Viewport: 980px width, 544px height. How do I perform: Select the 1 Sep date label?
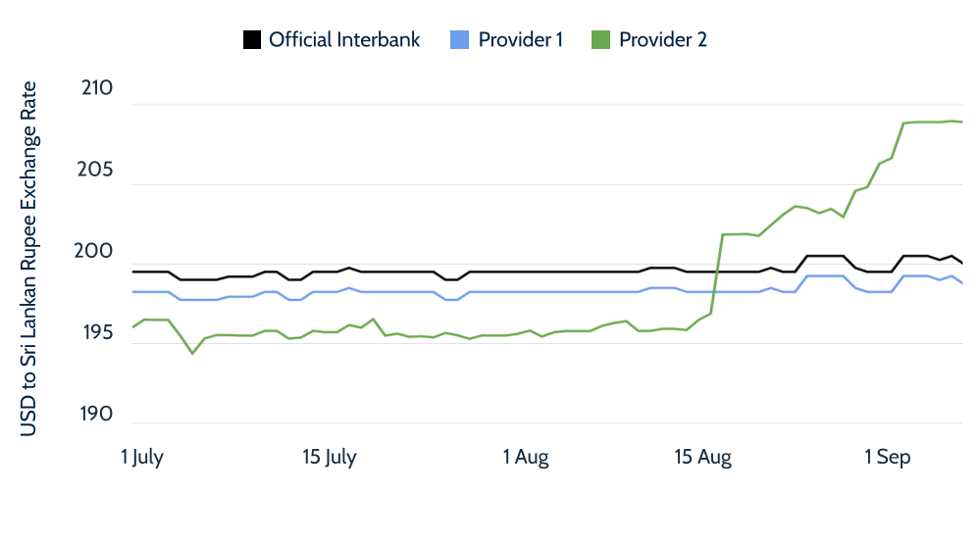[x=887, y=458]
